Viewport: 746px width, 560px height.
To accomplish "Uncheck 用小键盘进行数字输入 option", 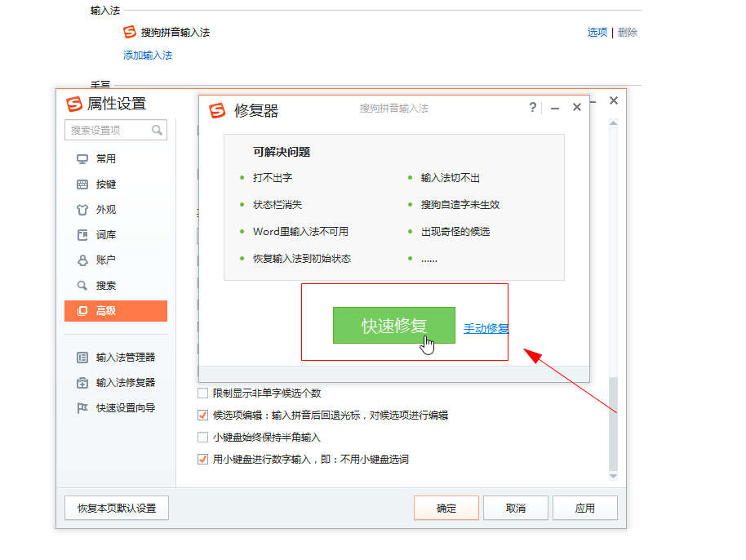I will [202, 459].
